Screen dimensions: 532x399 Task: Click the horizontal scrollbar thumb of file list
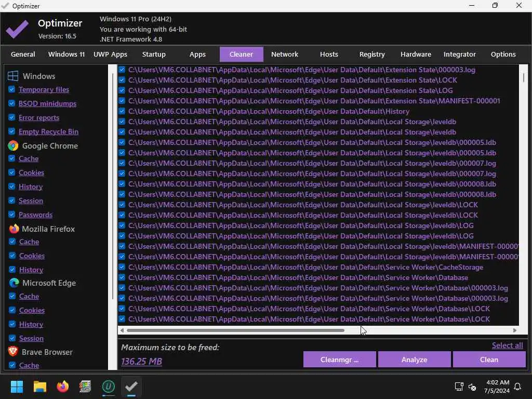235,330
